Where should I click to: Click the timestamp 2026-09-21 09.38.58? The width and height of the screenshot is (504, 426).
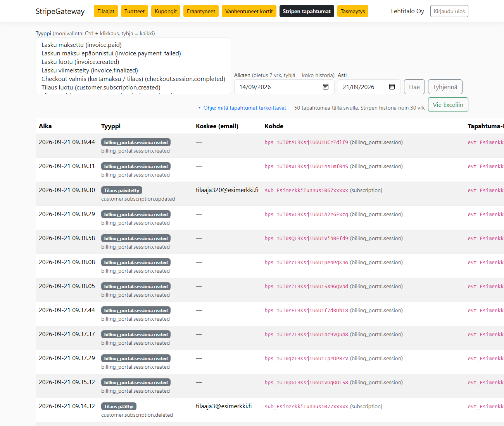[67, 238]
